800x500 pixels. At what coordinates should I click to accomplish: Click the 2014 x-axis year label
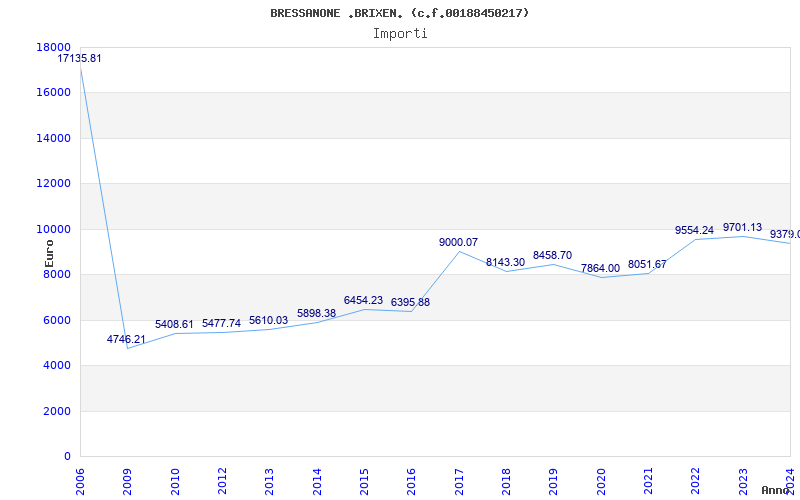click(x=317, y=482)
